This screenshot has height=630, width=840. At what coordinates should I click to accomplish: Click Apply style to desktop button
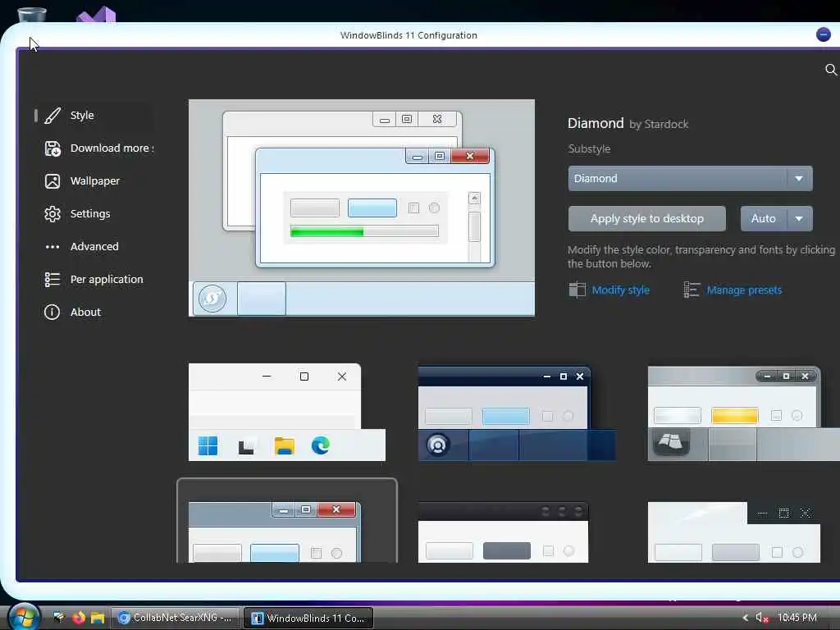tap(646, 218)
